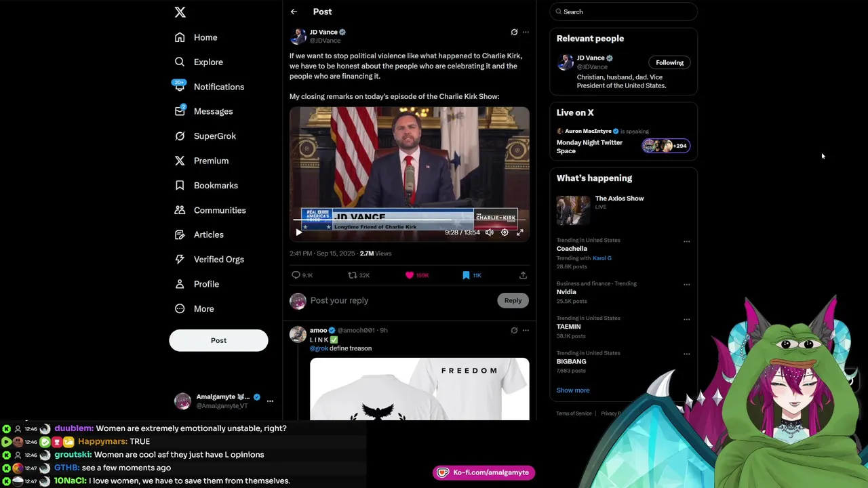
Task: Click the Search input field
Action: [623, 12]
